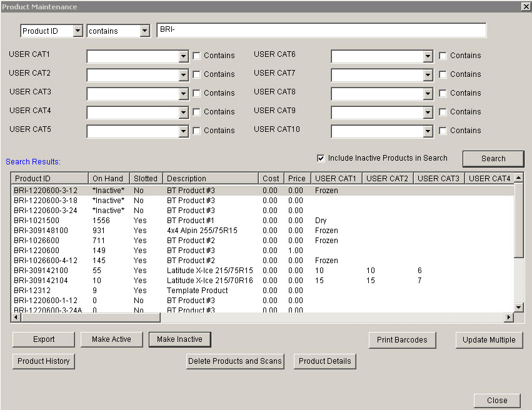Click the vertical scrollbar thumb of results
Viewport: 532px width, 410px height.
(518, 220)
